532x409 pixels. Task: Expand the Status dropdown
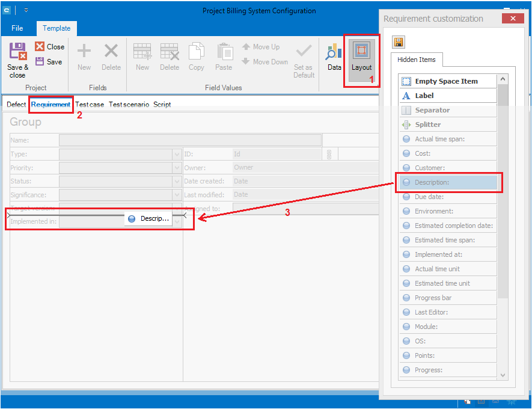pos(177,181)
